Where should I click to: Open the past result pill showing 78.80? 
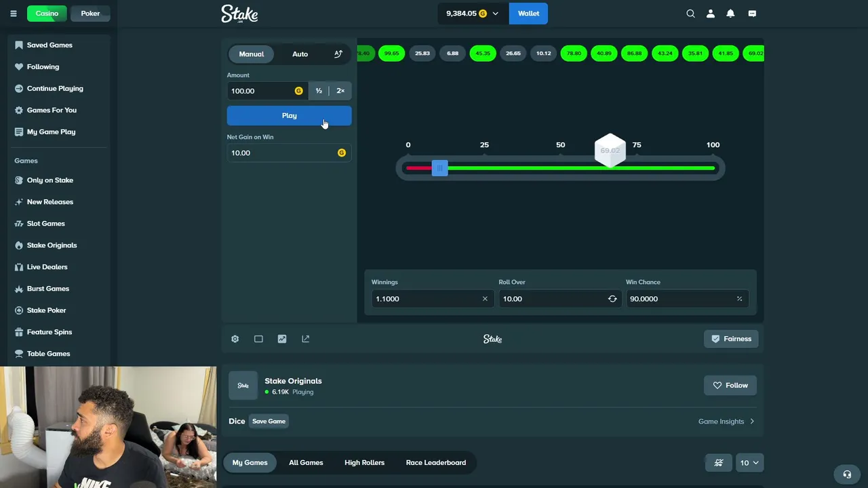[574, 54]
